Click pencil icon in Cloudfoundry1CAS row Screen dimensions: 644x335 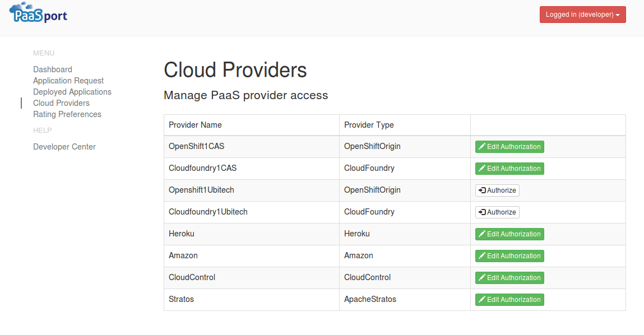(x=482, y=168)
